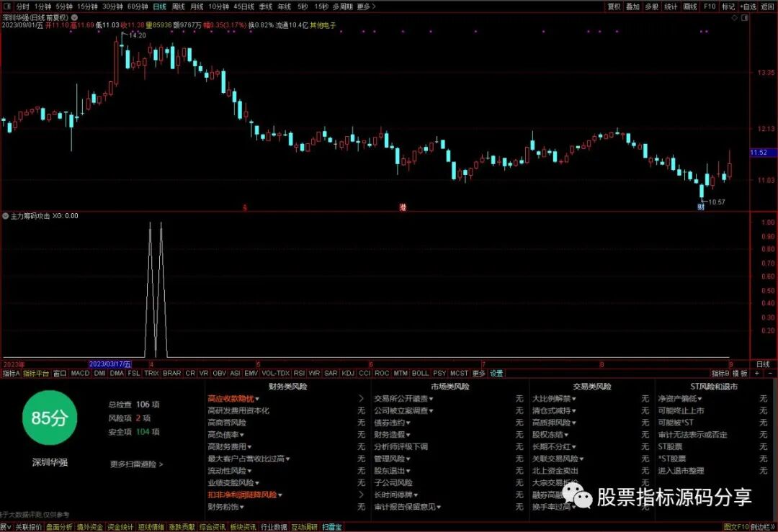Select the MACD indicator
Viewport: 778px width, 532px height.
(x=81, y=374)
